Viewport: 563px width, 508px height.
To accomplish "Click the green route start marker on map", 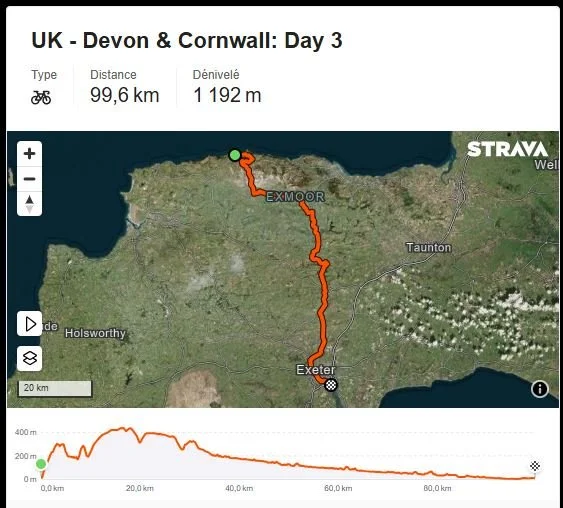I will (x=235, y=155).
